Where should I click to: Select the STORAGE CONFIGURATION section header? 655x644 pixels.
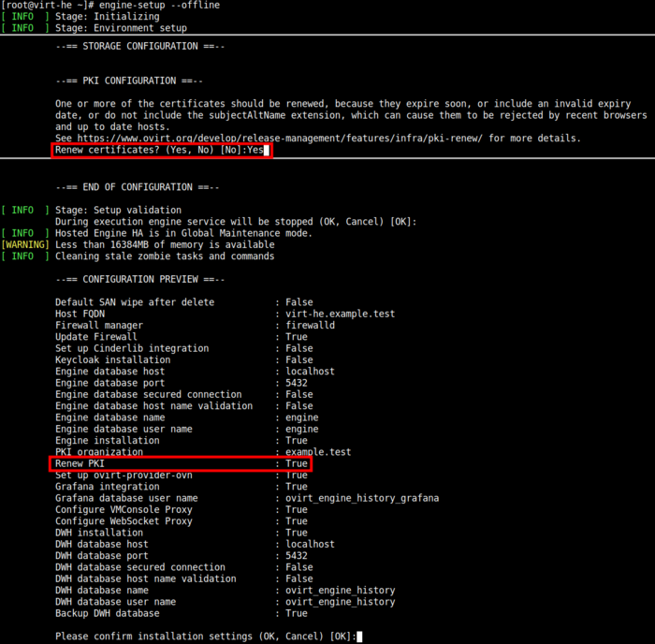(x=139, y=46)
